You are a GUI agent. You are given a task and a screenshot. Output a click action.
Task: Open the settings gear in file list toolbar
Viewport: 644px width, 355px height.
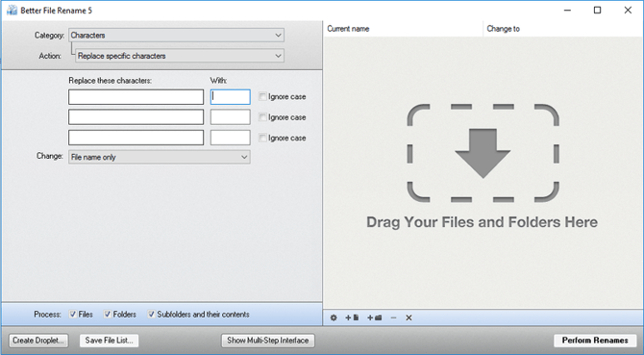(x=334, y=317)
